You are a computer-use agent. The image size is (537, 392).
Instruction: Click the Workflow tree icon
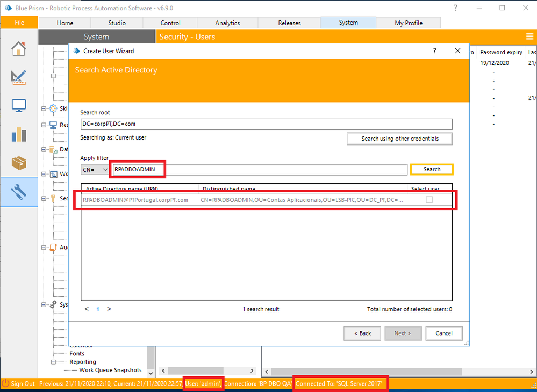click(x=53, y=174)
